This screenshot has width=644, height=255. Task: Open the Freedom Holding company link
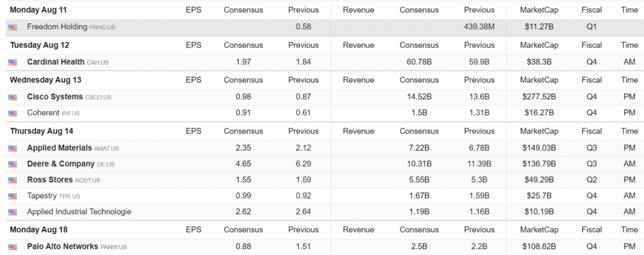tap(57, 27)
